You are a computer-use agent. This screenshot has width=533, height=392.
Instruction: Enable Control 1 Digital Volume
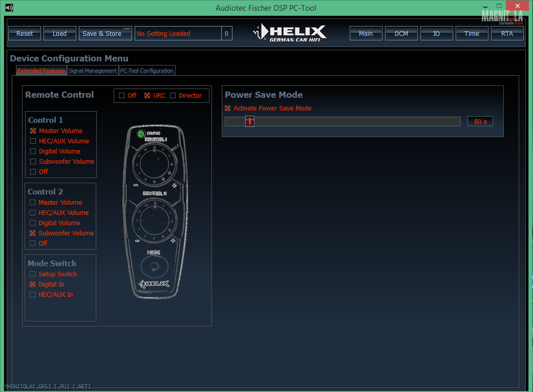[33, 151]
